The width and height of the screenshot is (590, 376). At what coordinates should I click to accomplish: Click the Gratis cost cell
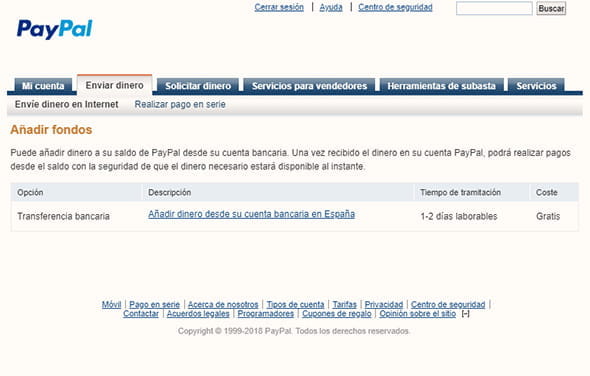point(548,216)
